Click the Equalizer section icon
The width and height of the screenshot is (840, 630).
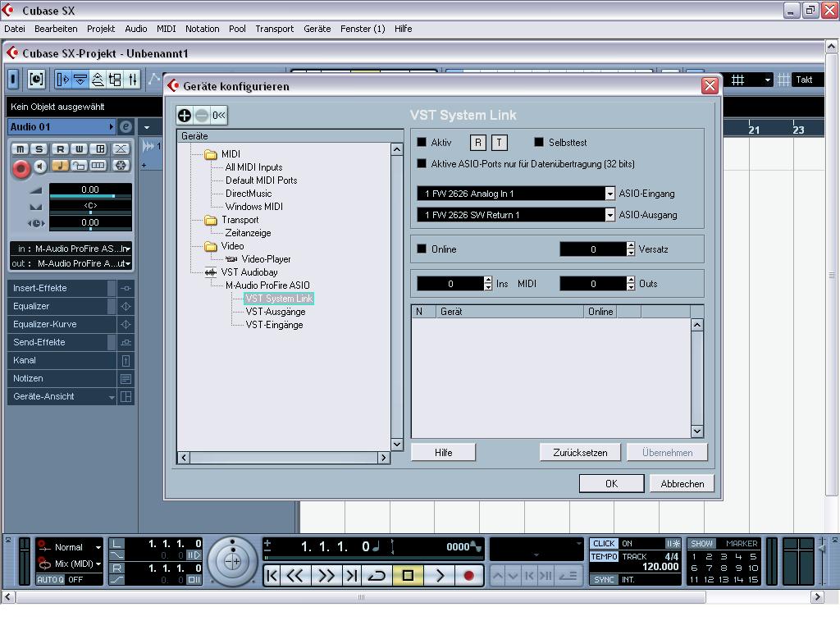click(126, 307)
